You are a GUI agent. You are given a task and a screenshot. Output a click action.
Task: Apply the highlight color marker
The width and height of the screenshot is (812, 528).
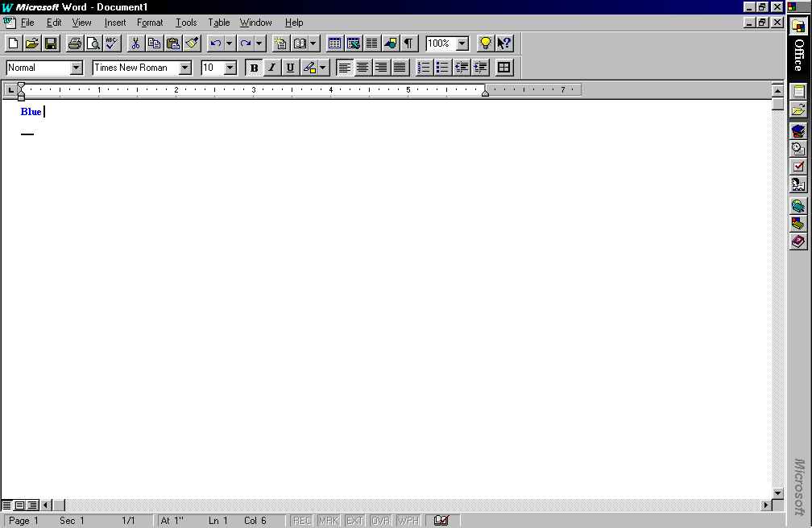(309, 68)
